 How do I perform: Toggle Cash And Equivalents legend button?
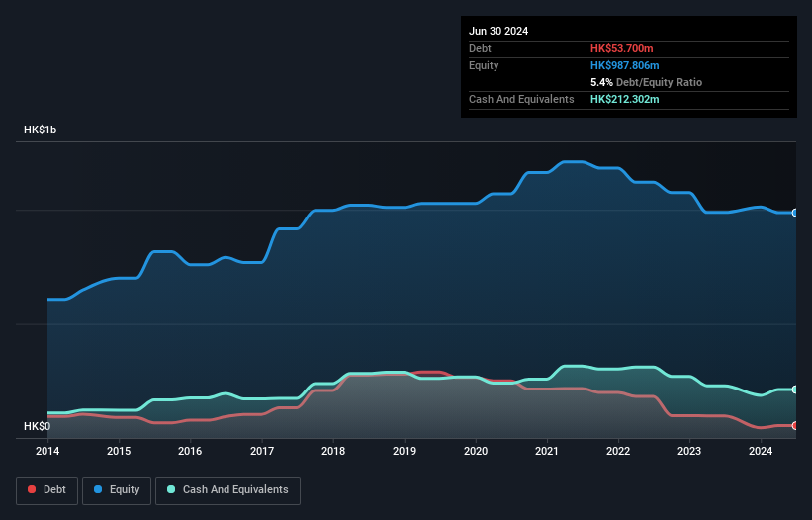coord(227,490)
